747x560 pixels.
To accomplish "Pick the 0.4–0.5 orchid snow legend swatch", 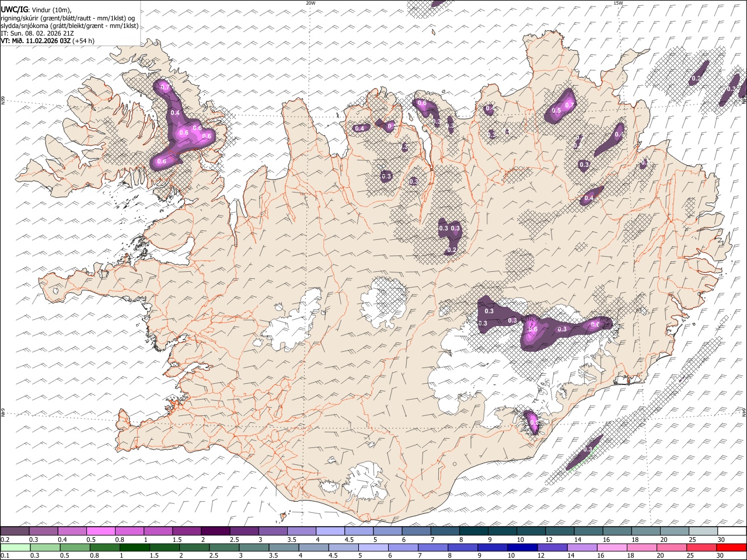I will (x=72, y=531).
